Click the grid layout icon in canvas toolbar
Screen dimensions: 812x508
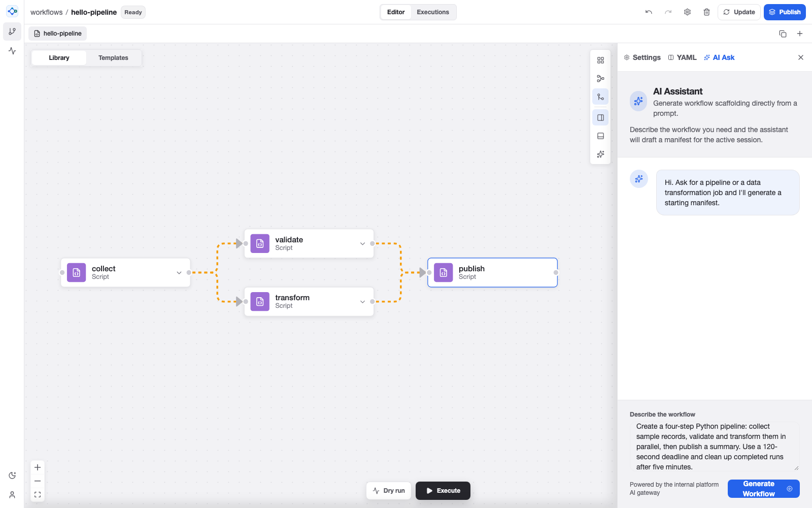point(600,60)
